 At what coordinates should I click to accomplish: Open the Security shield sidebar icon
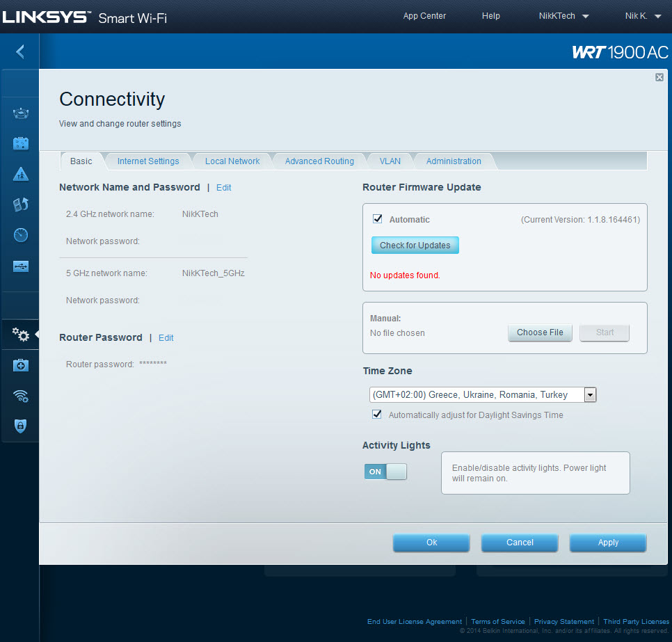(x=21, y=426)
